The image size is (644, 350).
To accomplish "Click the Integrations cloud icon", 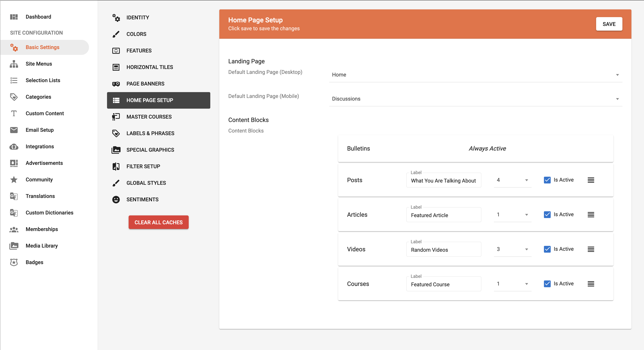I will pyautogui.click(x=14, y=146).
